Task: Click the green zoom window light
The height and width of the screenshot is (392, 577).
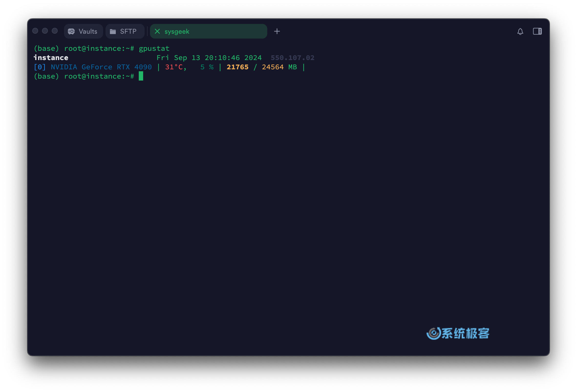Action: 55,31
